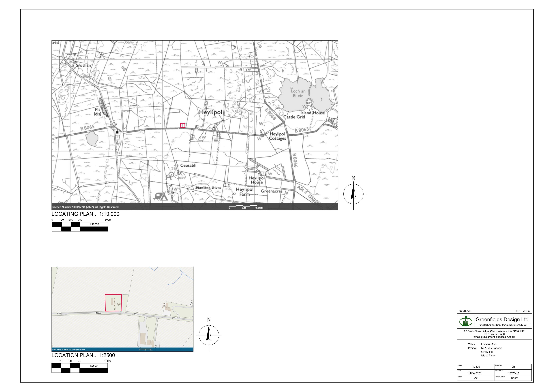Click the "LOCATION PLAN... 1:2500" heading
This screenshot has width=554, height=392.
[83, 355]
